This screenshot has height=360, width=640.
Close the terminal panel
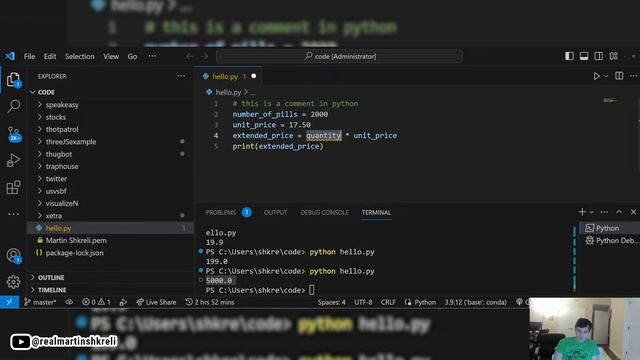(x=633, y=212)
